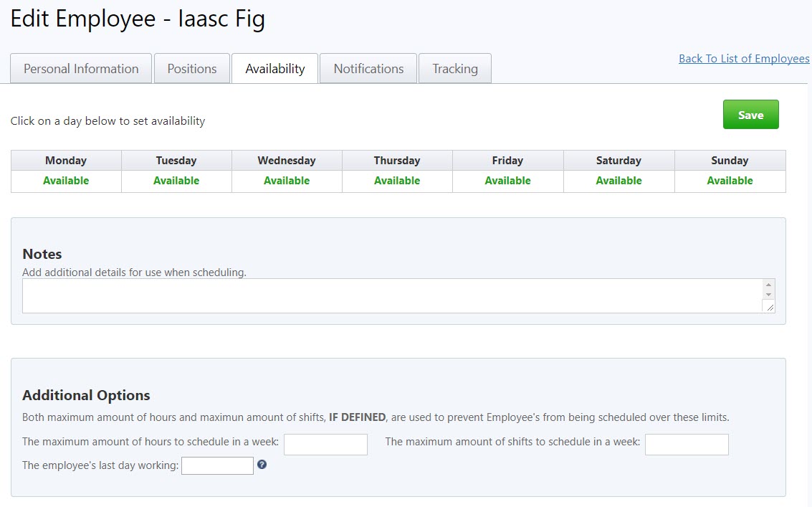Viewport: 812px width, 507px height.
Task: Select the Availability tab
Action: point(275,69)
